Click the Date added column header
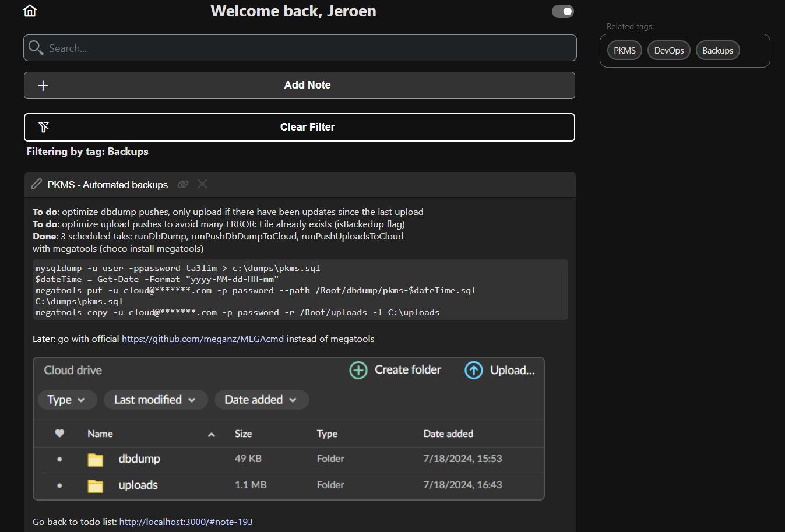The image size is (785, 532). pos(448,434)
